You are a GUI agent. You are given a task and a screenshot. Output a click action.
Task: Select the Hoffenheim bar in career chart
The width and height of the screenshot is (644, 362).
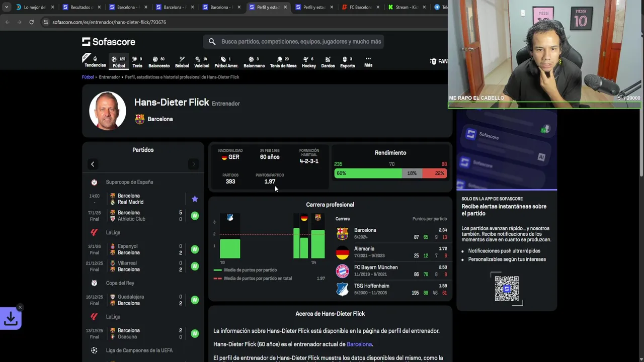point(230,248)
